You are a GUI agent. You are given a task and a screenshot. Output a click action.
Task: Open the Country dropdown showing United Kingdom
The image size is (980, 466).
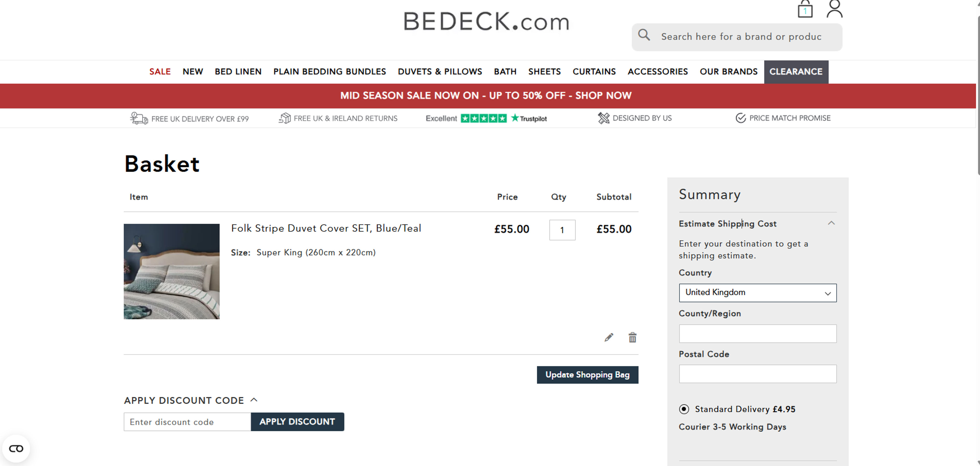[757, 293]
